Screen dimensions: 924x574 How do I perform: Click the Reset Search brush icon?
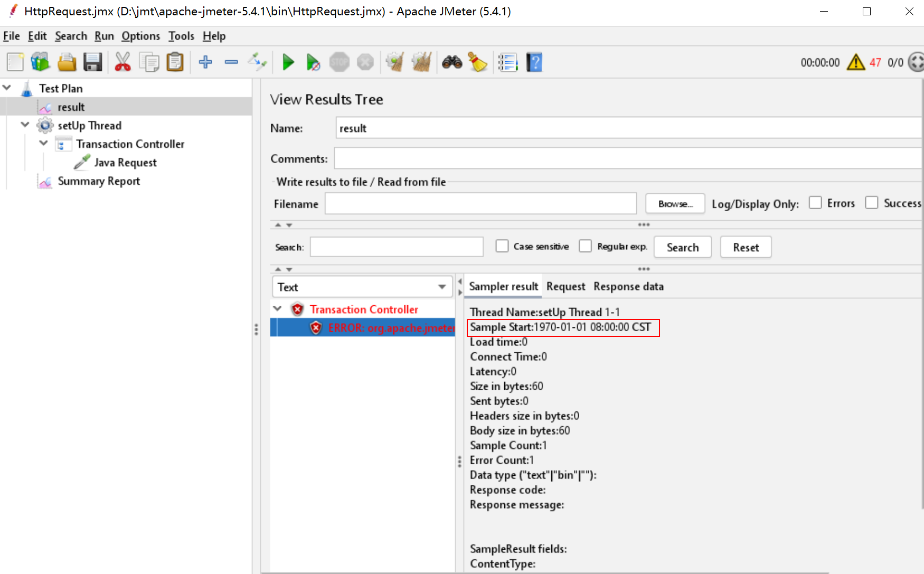[478, 62]
